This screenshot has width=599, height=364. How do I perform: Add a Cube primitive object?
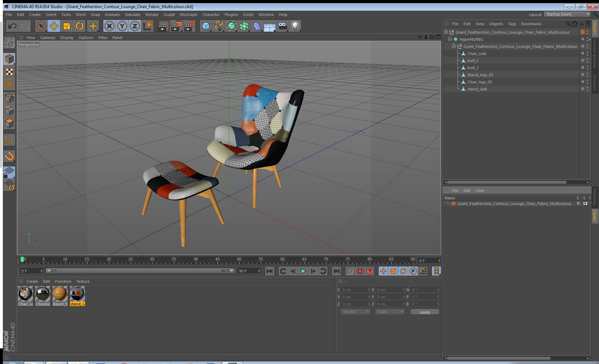206,26
